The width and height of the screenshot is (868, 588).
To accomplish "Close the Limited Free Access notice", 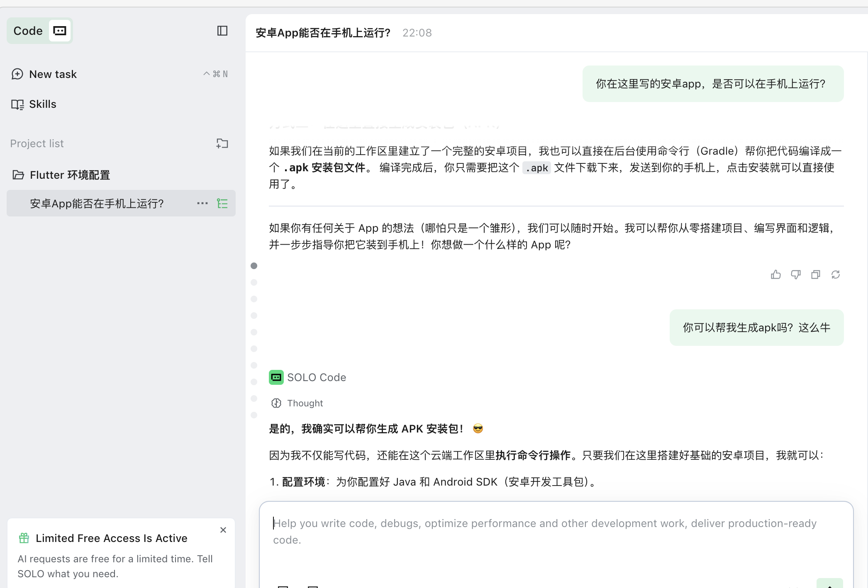I will (x=223, y=530).
